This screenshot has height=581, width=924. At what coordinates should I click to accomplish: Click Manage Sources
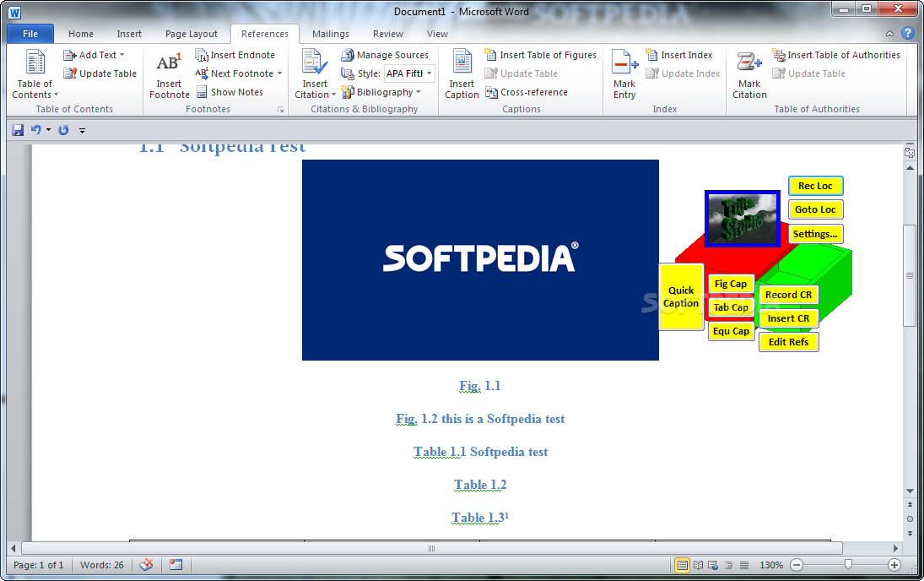[385, 55]
